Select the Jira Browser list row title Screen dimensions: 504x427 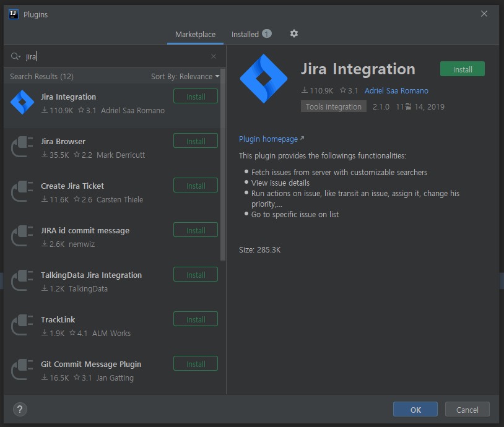(63, 141)
